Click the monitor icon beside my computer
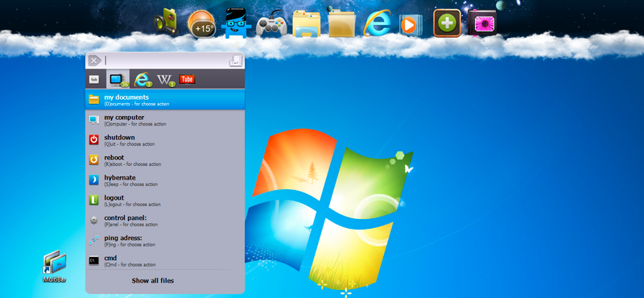Image resolution: width=644 pixels, height=298 pixels. pyautogui.click(x=94, y=120)
